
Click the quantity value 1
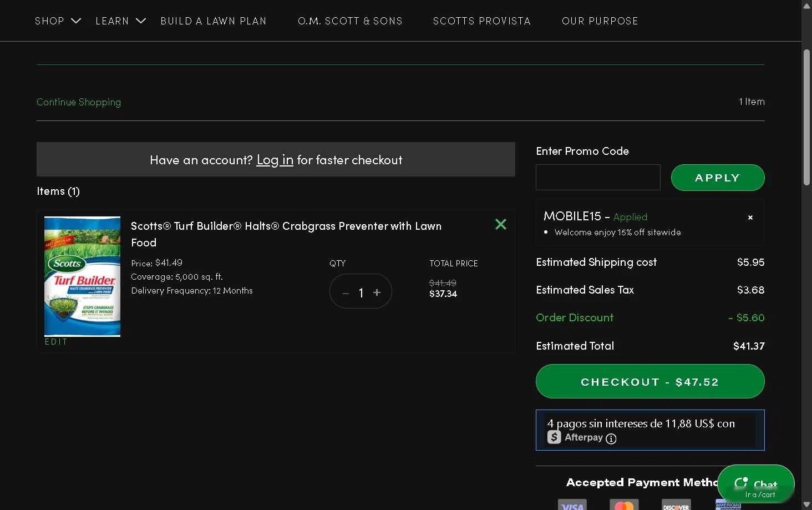pyautogui.click(x=361, y=292)
